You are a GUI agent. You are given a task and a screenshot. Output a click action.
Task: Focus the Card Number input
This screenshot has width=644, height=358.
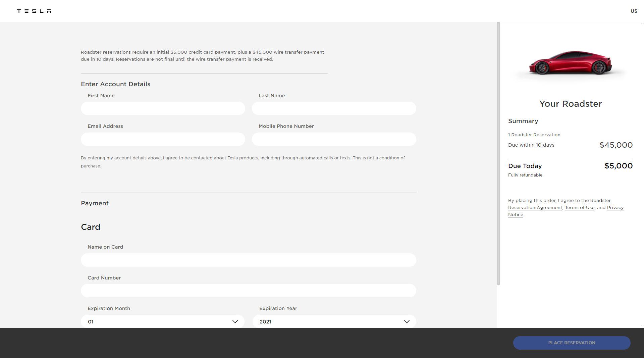(248, 291)
